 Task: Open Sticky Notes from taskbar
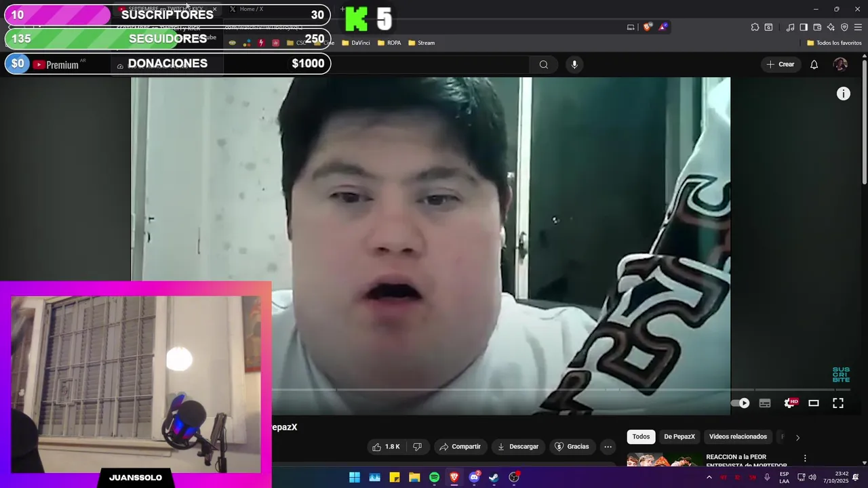click(394, 477)
